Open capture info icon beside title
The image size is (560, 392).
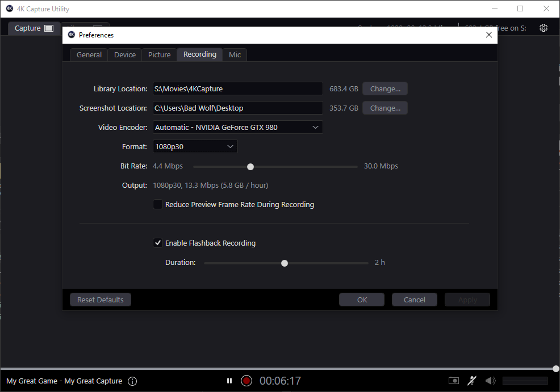coord(132,381)
